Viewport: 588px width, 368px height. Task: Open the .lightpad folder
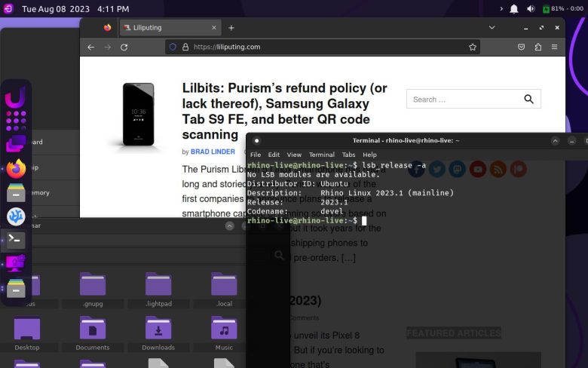coord(158,290)
